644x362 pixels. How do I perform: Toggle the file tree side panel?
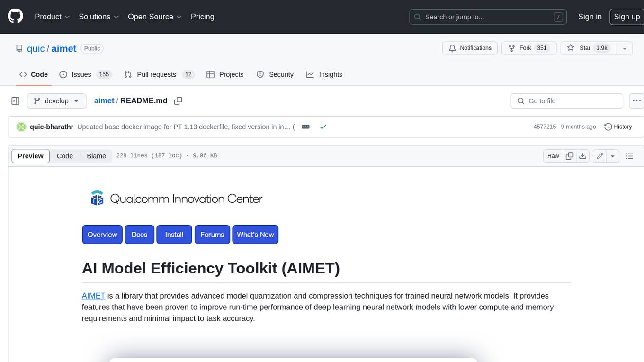(x=15, y=101)
